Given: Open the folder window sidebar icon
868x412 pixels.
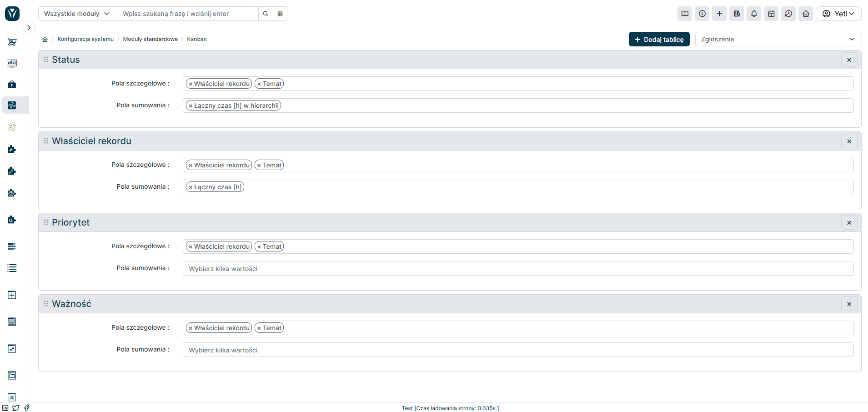Looking at the screenshot, I should pyautogui.click(x=12, y=376).
